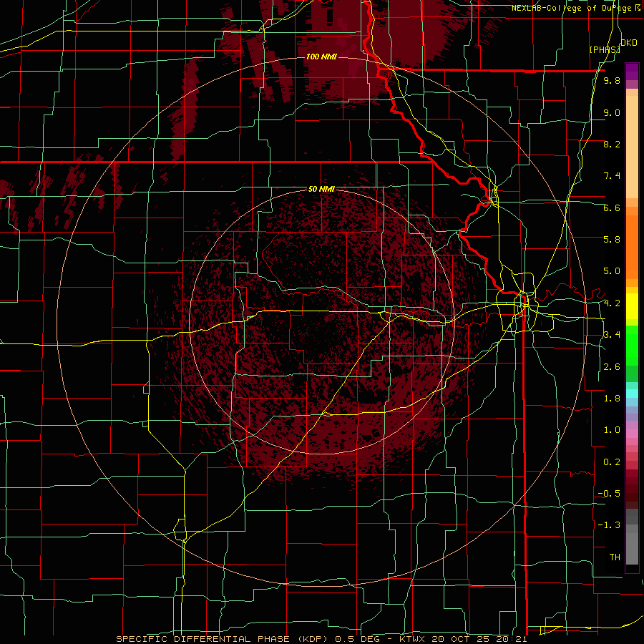Pick the peach swatch beside 8.2

tap(632, 147)
